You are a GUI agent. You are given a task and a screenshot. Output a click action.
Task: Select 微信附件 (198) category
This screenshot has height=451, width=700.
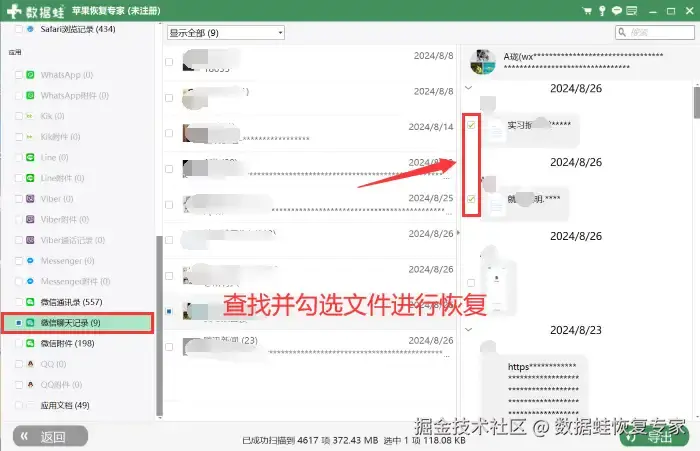(x=67, y=343)
